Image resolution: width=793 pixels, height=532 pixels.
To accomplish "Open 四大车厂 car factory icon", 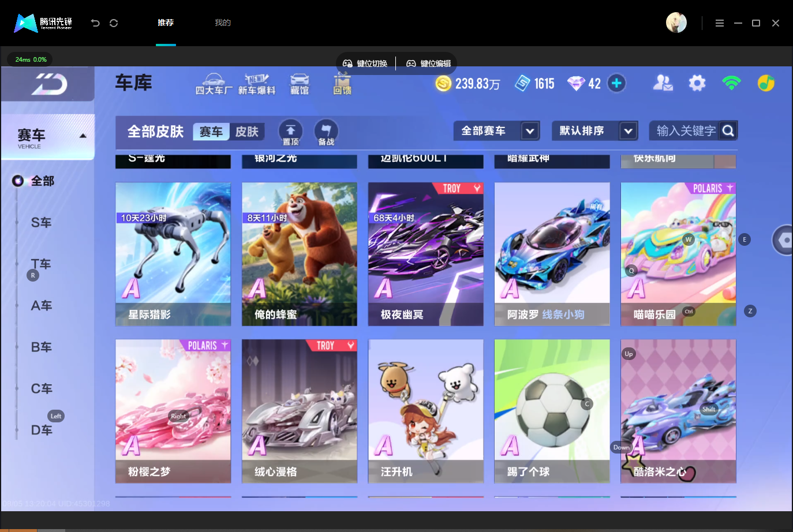I will (214, 84).
